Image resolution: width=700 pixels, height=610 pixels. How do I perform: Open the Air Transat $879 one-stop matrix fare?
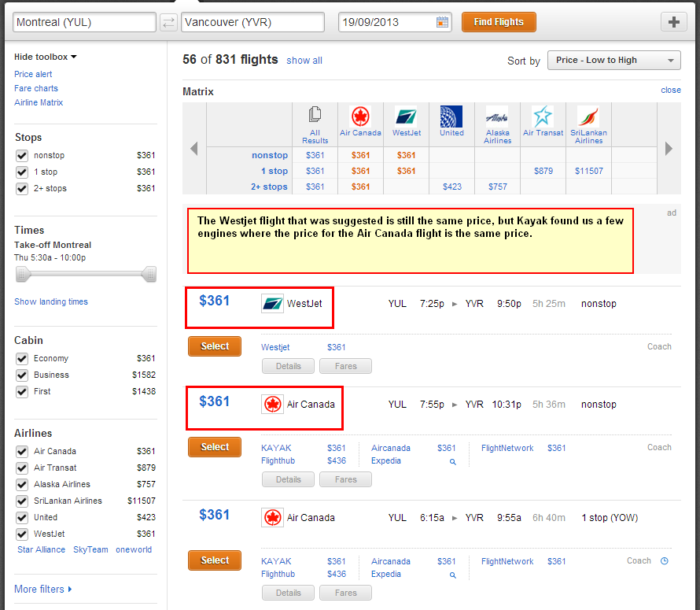point(543,171)
